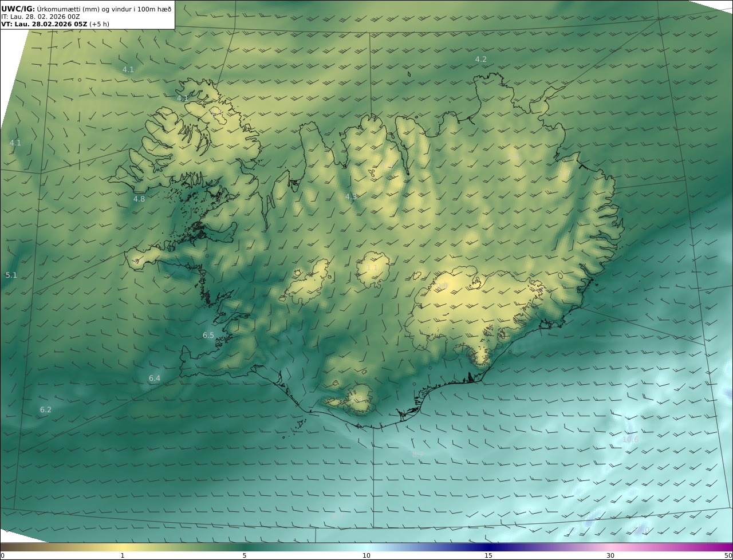Click the 4.3 value label
Image resolution: width=733 pixels, height=560 pixels.
[351, 197]
